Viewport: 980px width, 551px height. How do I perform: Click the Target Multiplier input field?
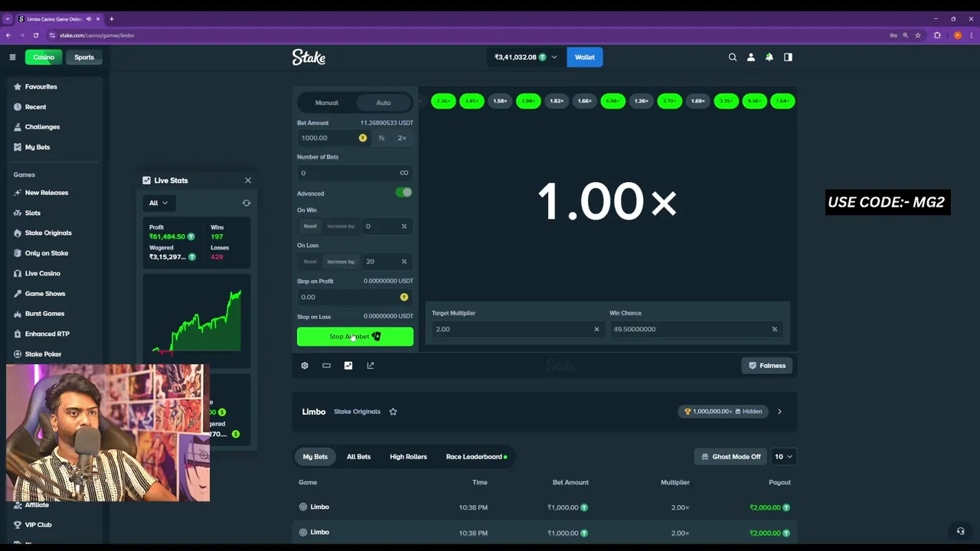[517, 329]
